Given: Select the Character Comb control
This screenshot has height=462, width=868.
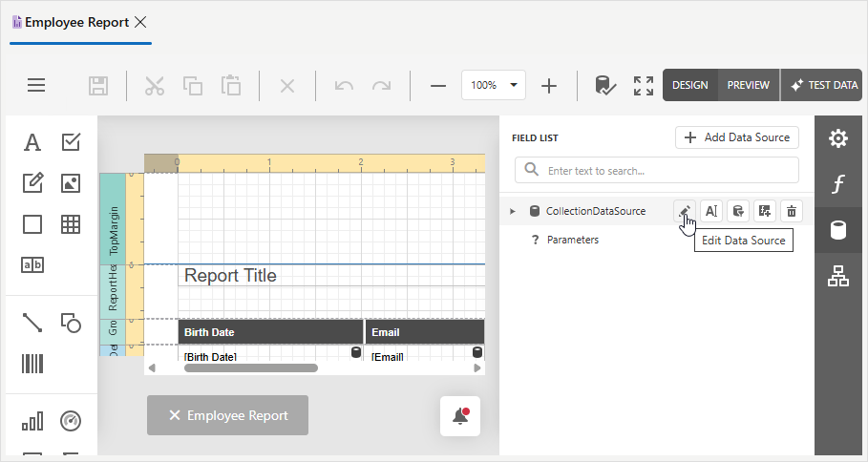Looking at the screenshot, I should click(x=32, y=265).
